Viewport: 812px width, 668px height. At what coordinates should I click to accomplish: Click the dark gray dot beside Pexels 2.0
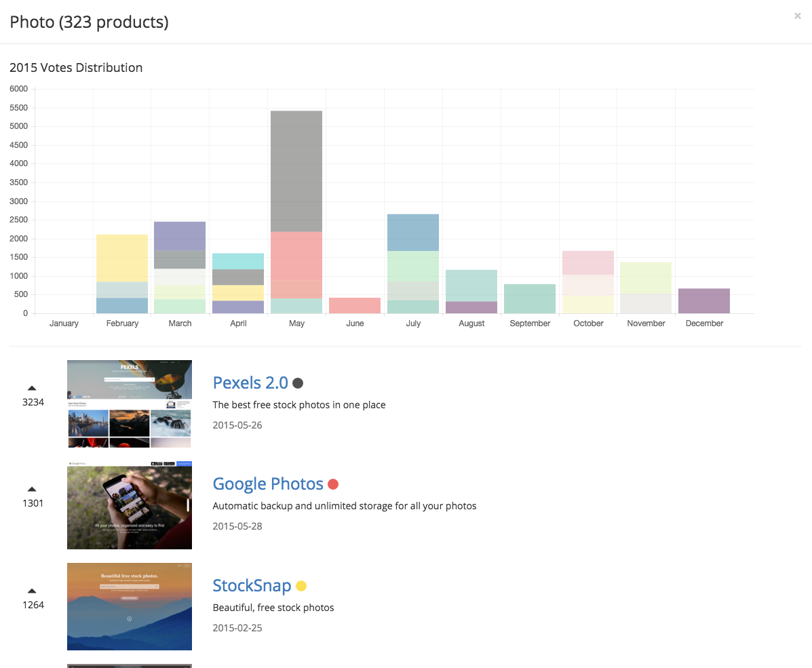tap(298, 383)
